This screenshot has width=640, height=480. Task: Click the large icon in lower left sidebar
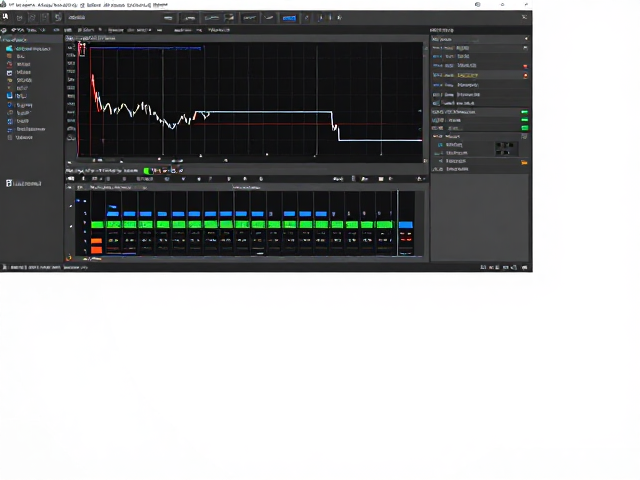point(9,183)
